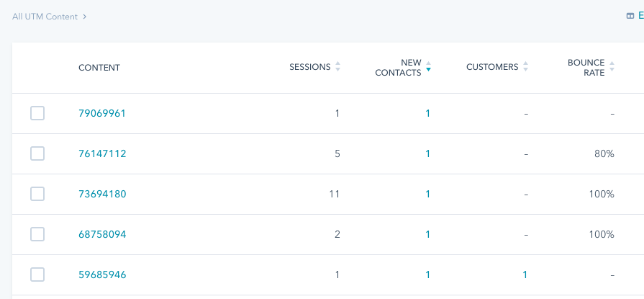
Task: Tick the checkbox for row 76147112
Action: click(x=37, y=153)
